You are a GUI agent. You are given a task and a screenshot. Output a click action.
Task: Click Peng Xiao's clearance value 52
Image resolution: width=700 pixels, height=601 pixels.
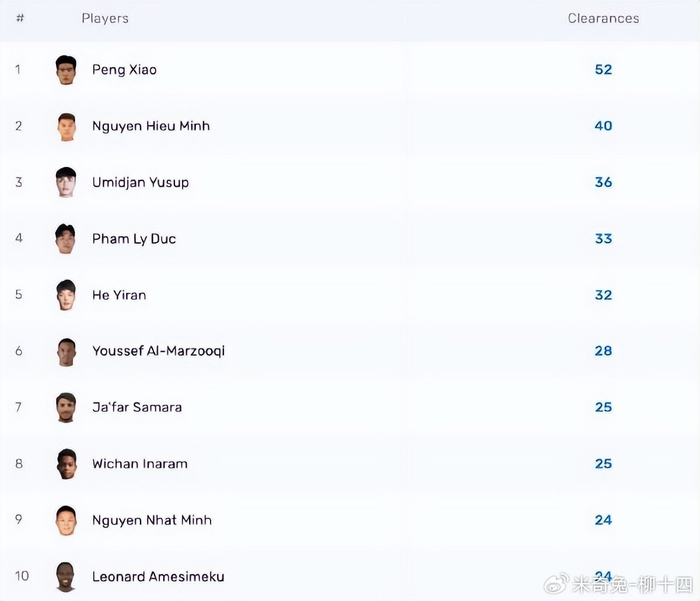click(603, 70)
